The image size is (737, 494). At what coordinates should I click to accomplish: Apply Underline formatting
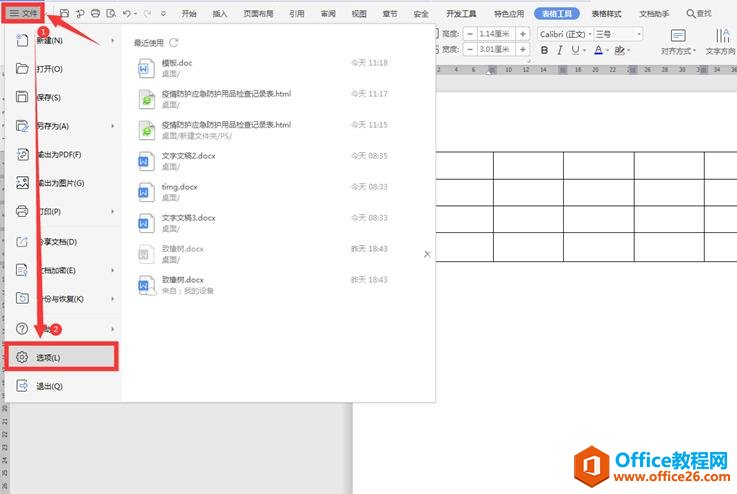[x=576, y=50]
